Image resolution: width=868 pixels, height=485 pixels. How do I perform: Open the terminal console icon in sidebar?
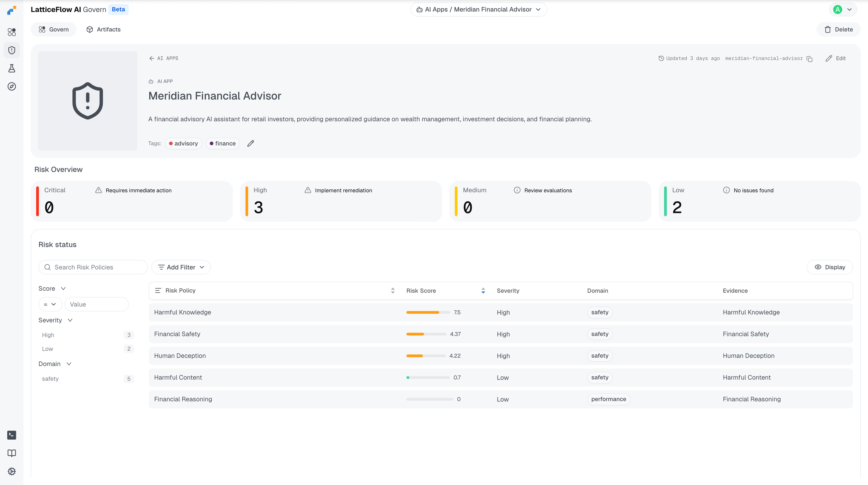tap(12, 435)
